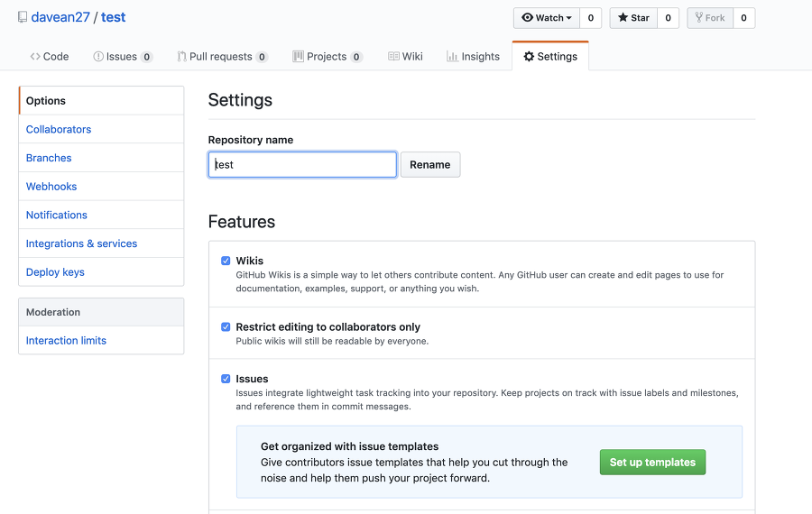The image size is (812, 514).
Task: Click the Settings gear icon
Action: (x=529, y=57)
